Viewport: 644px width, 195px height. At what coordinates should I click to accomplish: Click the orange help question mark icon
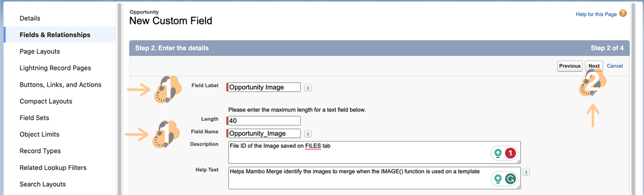coord(623,14)
